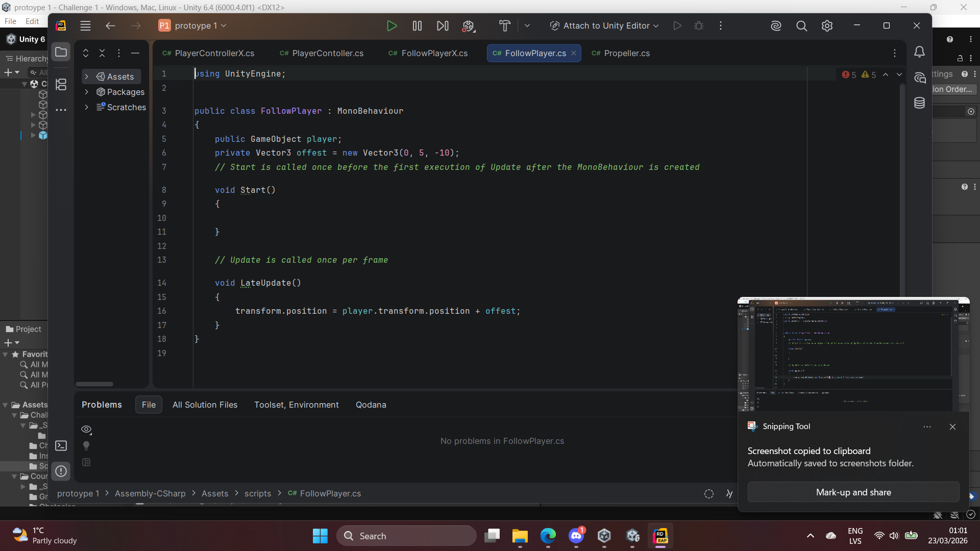Expand the Assets tree node
Viewport: 980px width, 551px height.
[87, 77]
